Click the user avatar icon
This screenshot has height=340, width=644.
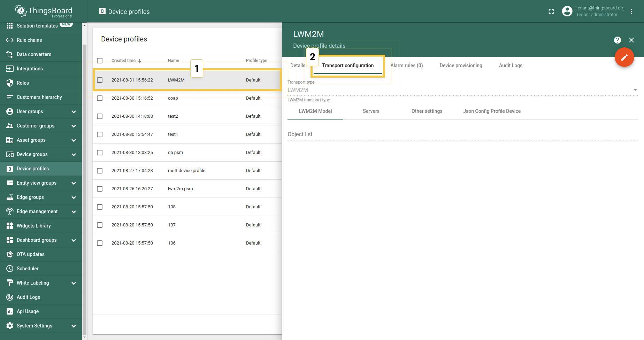click(x=567, y=11)
